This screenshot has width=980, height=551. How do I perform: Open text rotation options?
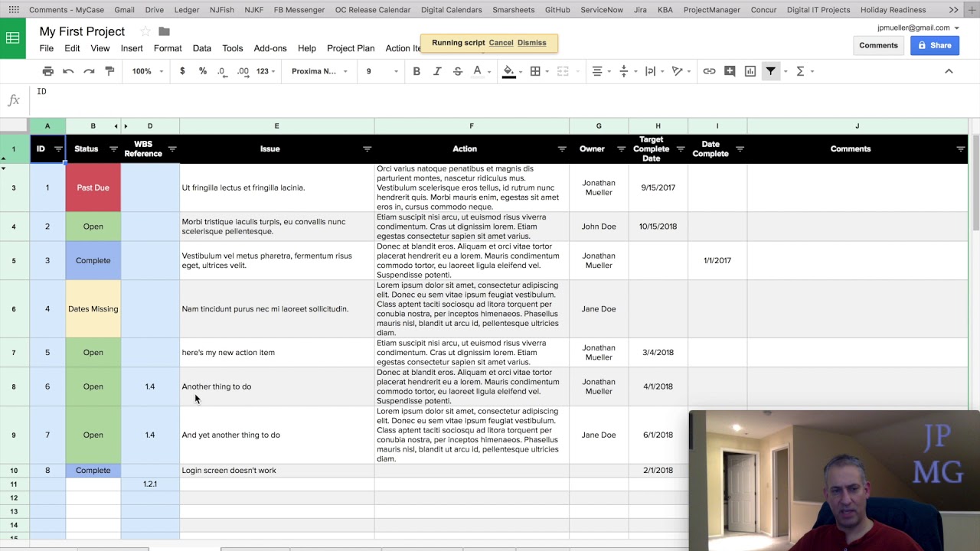(x=677, y=71)
